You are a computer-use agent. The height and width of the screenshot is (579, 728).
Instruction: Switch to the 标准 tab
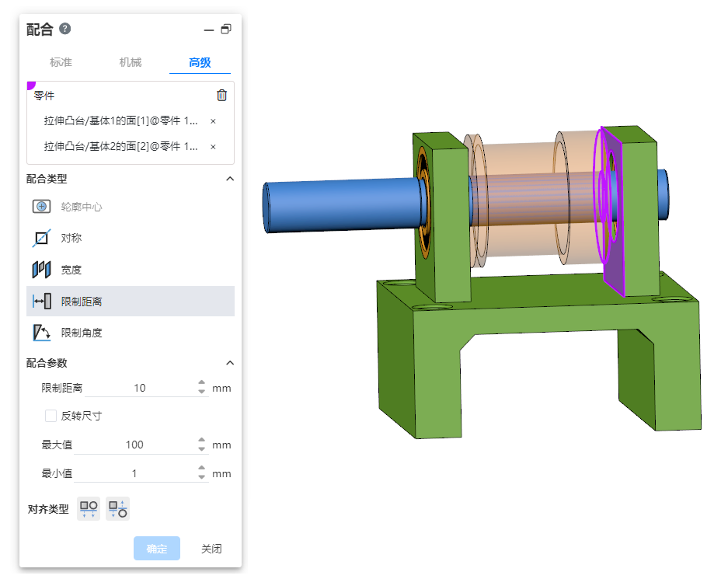[61, 62]
